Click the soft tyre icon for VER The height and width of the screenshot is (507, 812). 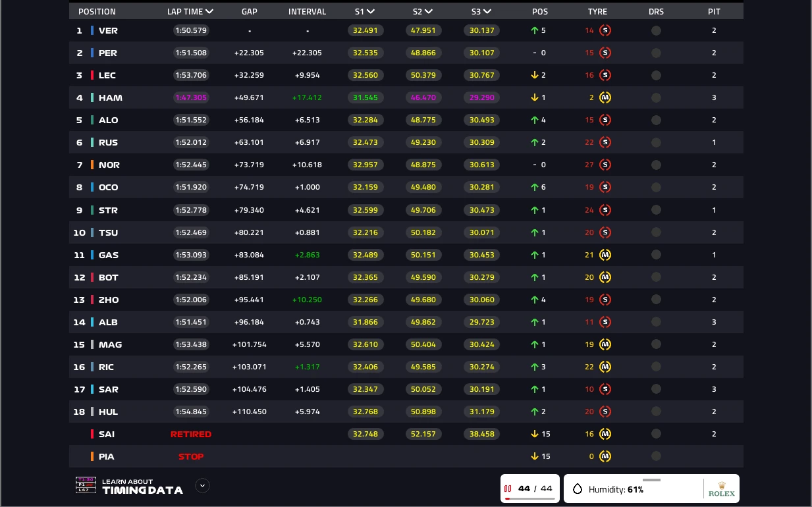(x=605, y=30)
